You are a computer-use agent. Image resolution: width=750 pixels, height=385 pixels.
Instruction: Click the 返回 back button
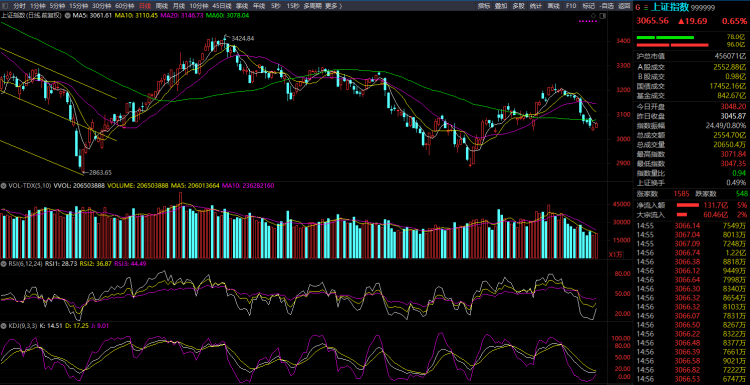tap(624, 6)
